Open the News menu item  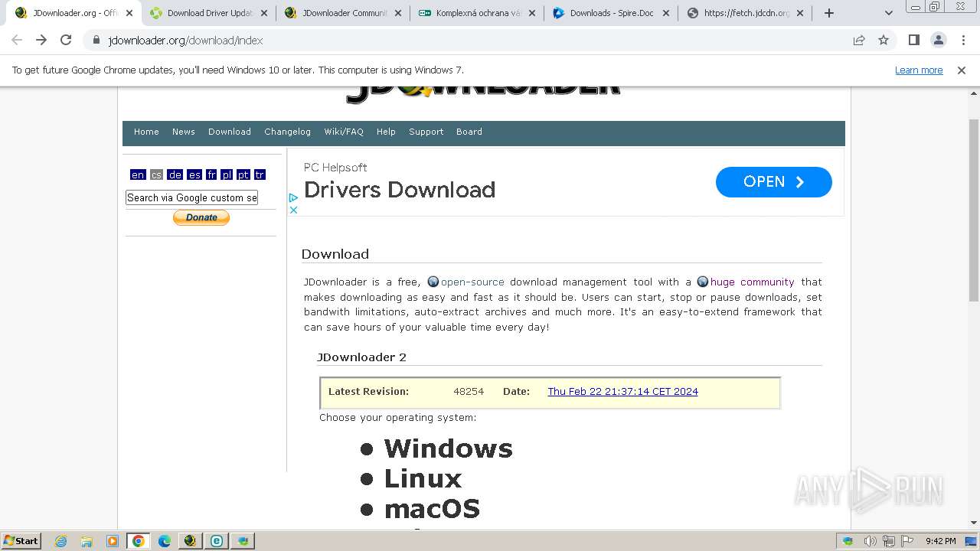(x=184, y=132)
